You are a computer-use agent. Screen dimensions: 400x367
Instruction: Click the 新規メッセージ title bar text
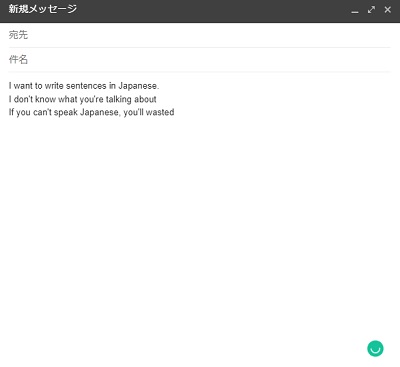pos(43,9)
